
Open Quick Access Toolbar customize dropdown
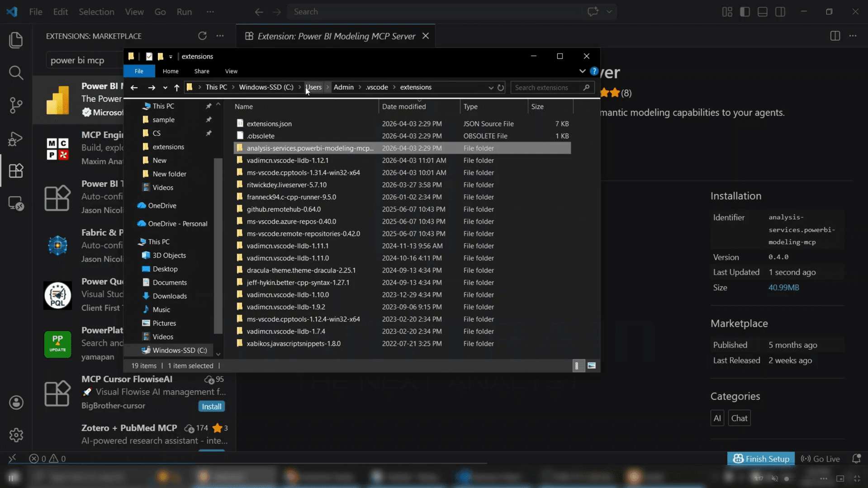pos(171,57)
